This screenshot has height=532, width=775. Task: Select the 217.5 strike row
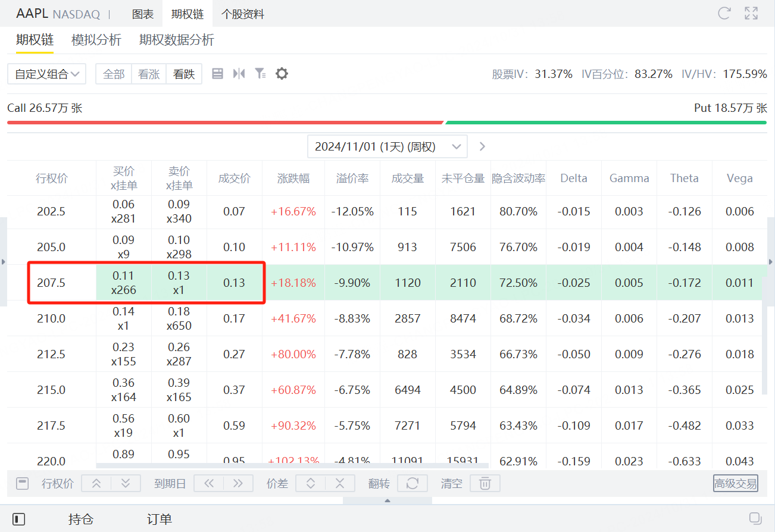pyautogui.click(x=387, y=425)
